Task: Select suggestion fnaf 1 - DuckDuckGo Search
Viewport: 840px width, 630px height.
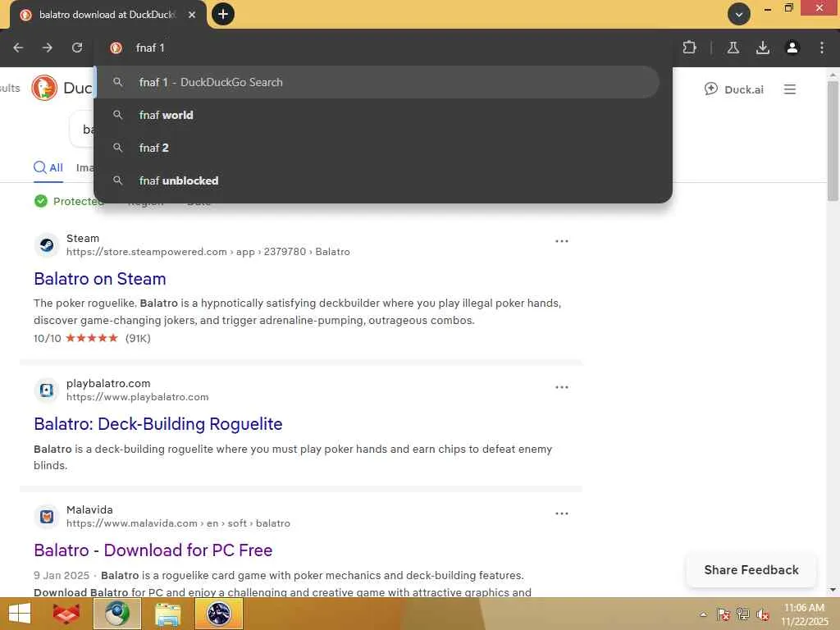Action: [x=377, y=82]
